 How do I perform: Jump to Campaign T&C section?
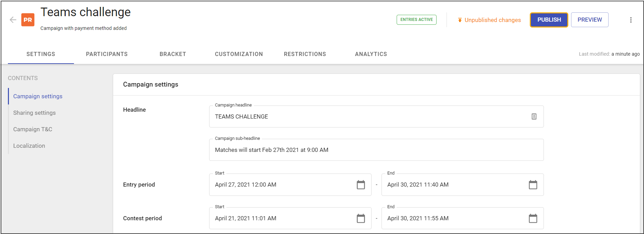coord(33,129)
